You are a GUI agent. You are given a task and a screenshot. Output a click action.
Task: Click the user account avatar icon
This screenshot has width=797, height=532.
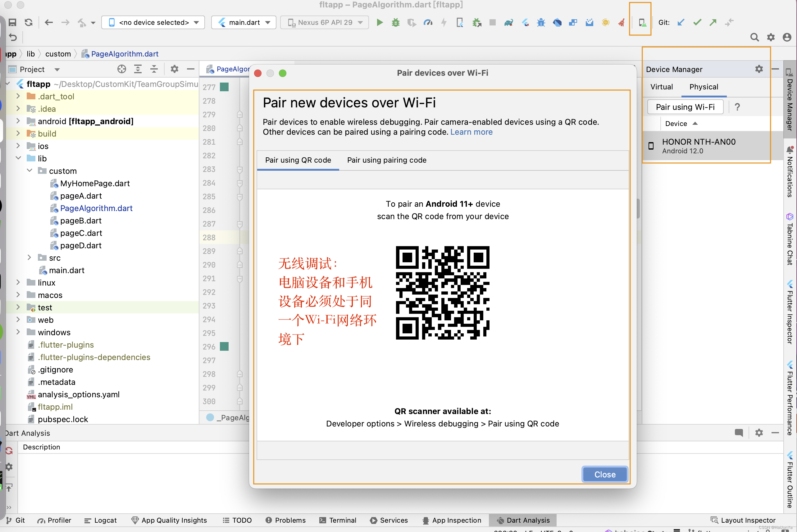coord(787,37)
